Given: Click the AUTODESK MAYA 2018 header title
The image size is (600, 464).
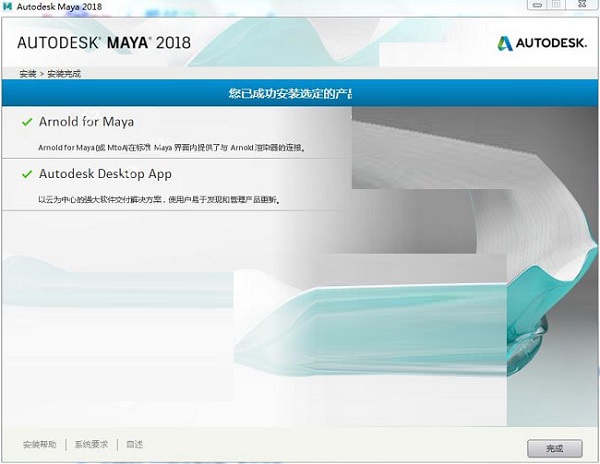Looking at the screenshot, I should click(x=104, y=43).
